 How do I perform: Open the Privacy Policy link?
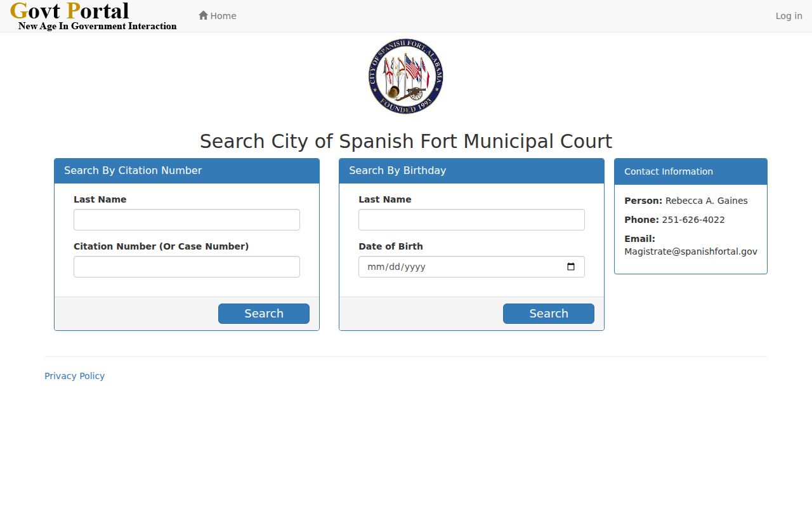74,376
